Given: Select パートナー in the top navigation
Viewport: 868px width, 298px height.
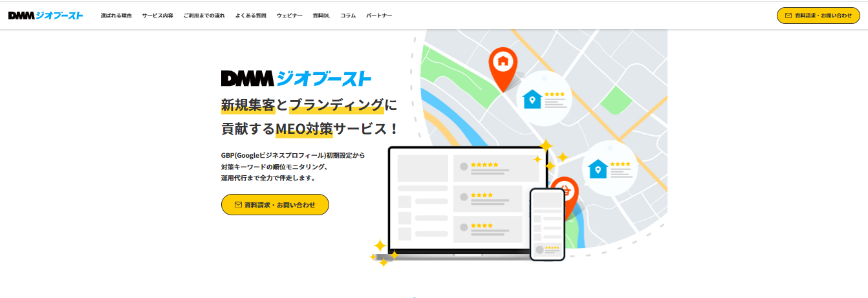Looking at the screenshot, I should 379,15.
